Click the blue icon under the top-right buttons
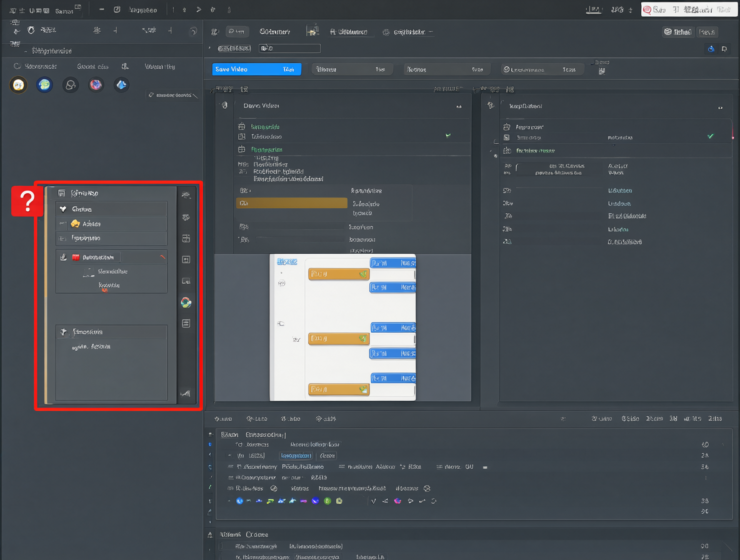Viewport: 740px width, 560px height. [x=711, y=49]
